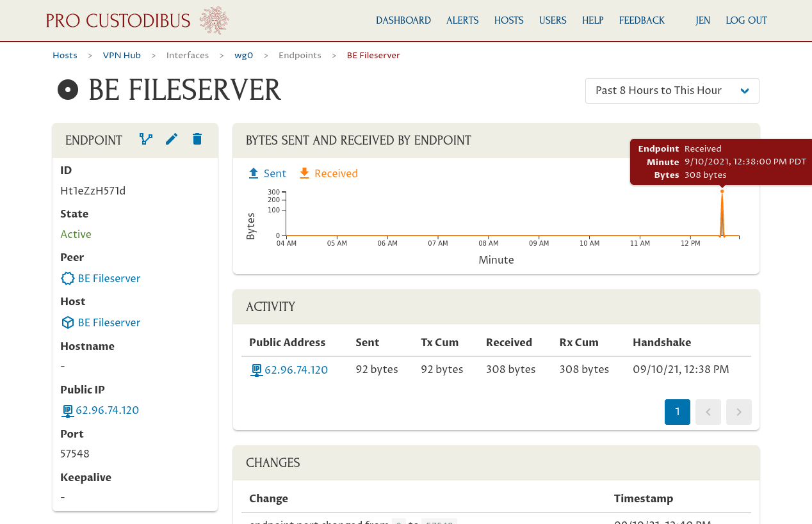Open Alerts from top navigation

point(462,20)
